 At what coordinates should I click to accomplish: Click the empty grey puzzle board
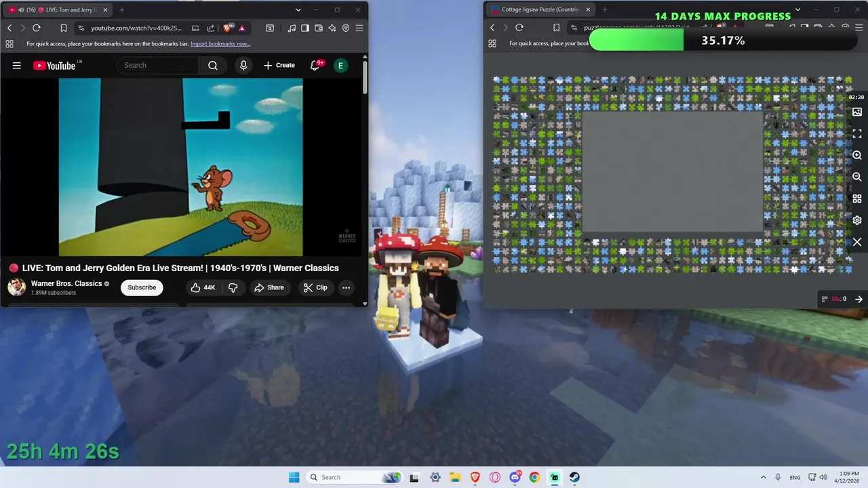[x=672, y=172]
